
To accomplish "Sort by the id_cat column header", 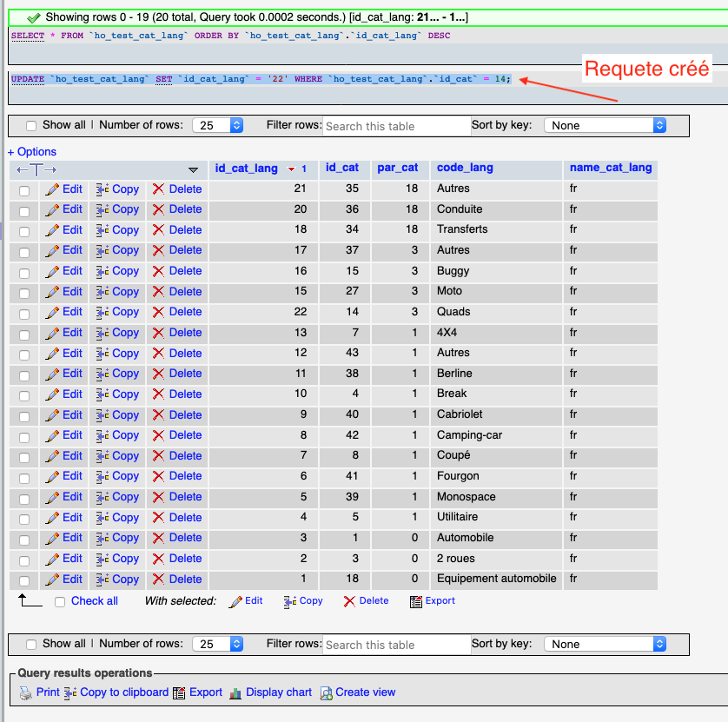I will (x=342, y=168).
